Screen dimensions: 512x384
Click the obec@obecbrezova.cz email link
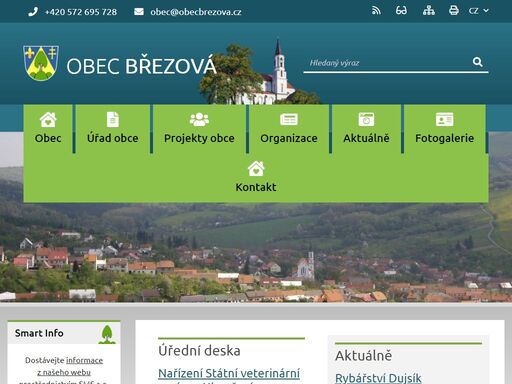196,12
